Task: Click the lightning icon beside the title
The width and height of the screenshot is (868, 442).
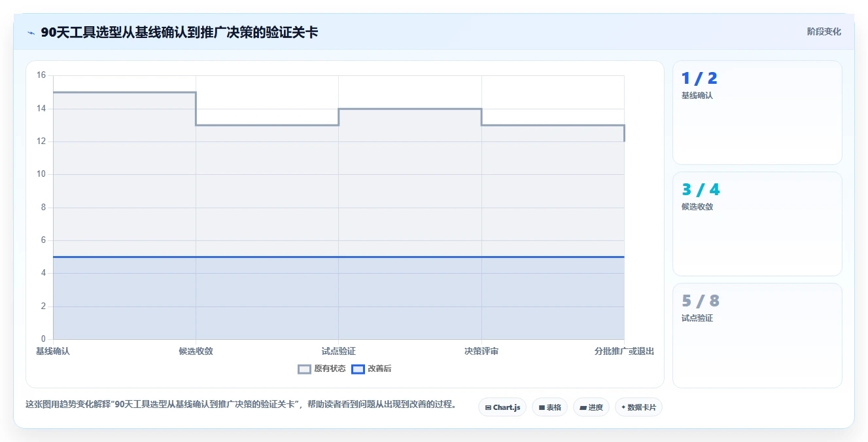Action: (x=31, y=33)
